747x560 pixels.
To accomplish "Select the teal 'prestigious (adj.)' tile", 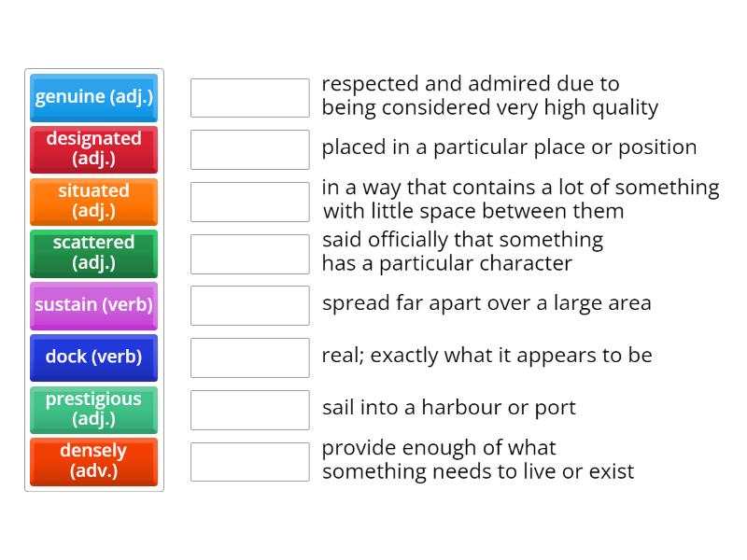I will coord(93,410).
